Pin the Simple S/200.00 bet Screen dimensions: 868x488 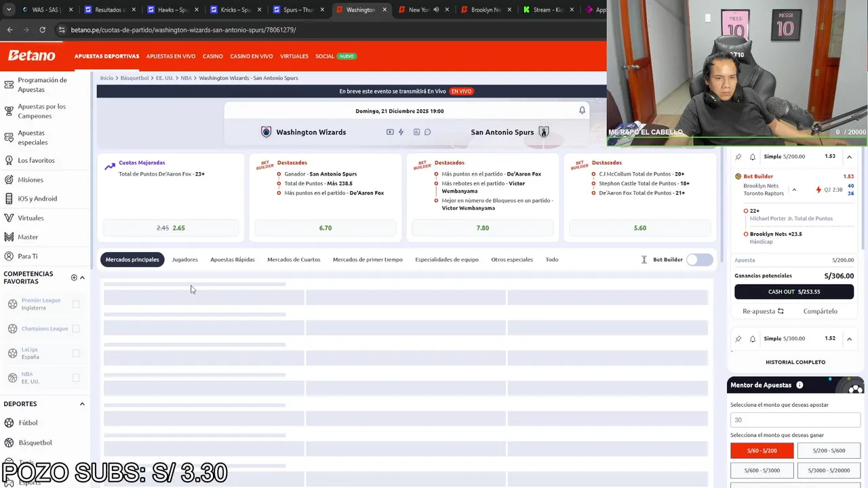[738, 157]
